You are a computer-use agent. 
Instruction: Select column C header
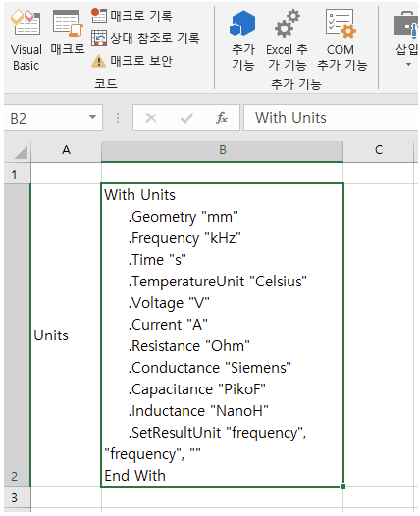pyautogui.click(x=379, y=151)
